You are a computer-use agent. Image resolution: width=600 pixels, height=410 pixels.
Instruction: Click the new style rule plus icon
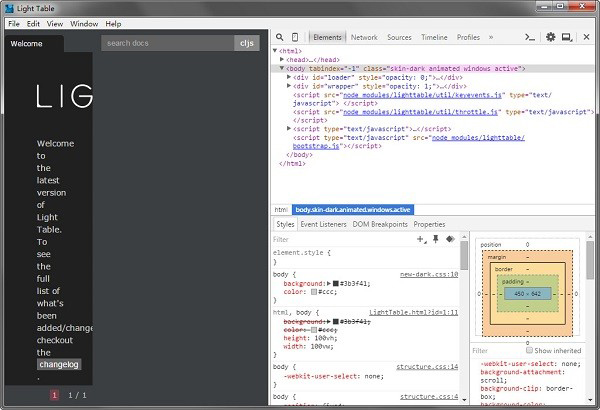[421, 239]
